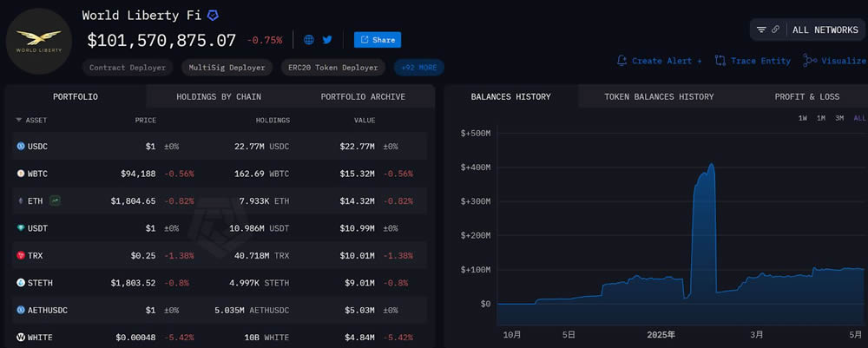Click the verified badge next to World Liberty Fi

213,16
